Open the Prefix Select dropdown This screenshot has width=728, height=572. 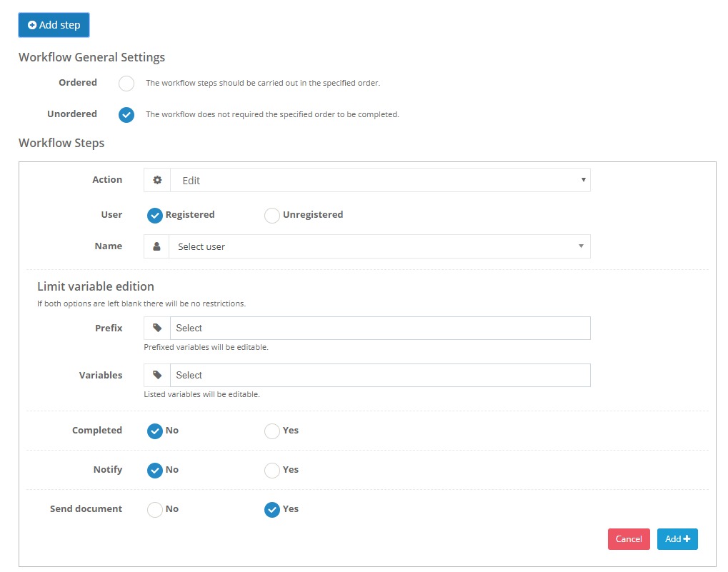(381, 328)
